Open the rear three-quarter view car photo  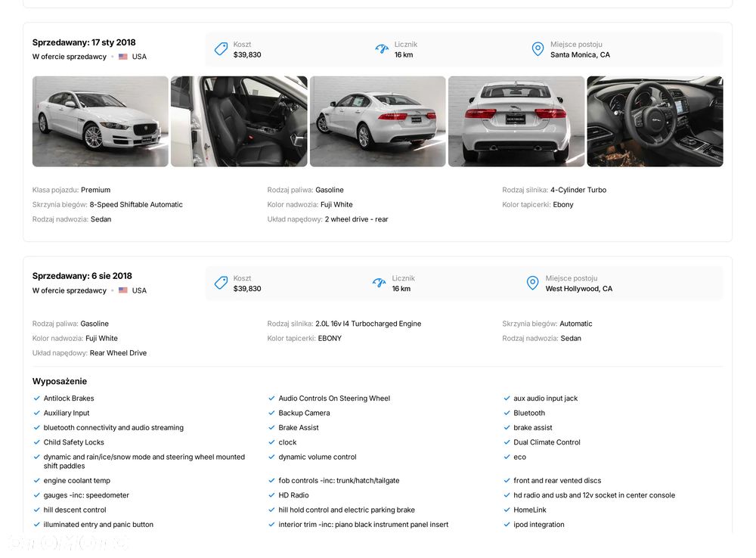[378, 121]
